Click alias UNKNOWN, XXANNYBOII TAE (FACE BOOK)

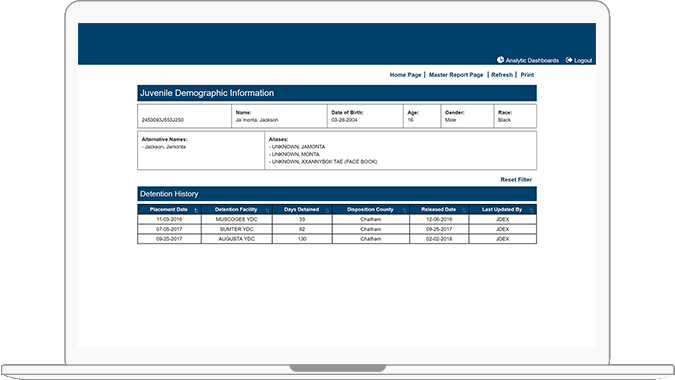(323, 162)
